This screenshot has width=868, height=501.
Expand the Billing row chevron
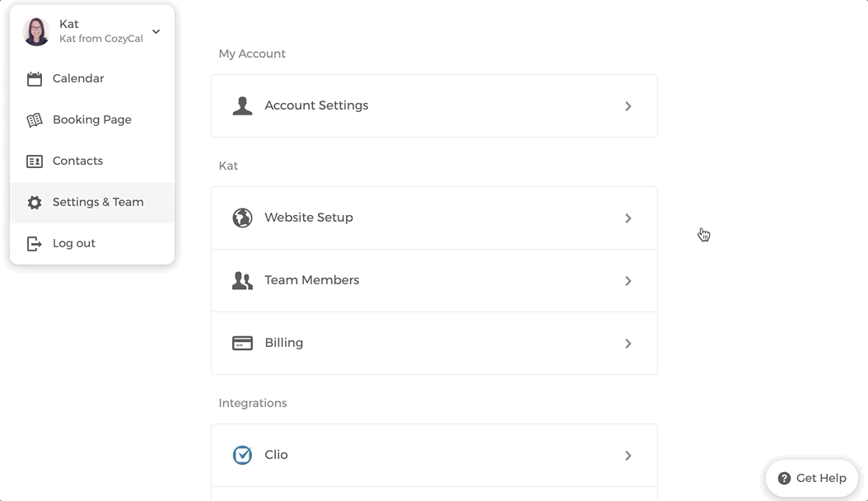[628, 344]
